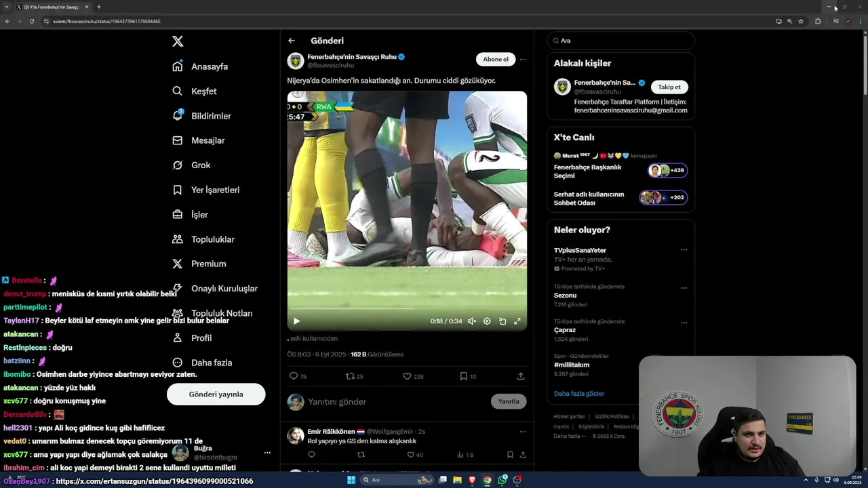Bookmark the post showing 10
868x488 pixels.
tap(468, 376)
